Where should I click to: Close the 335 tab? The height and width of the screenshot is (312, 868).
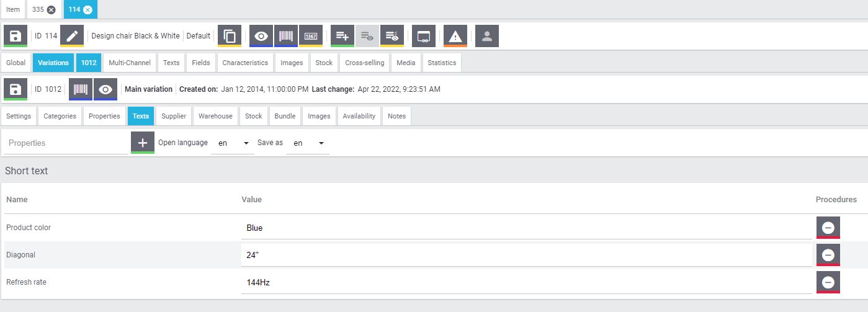51,9
